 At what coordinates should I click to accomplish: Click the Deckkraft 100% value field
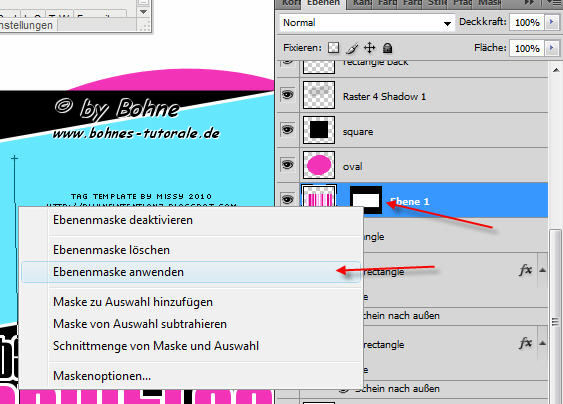(527, 22)
